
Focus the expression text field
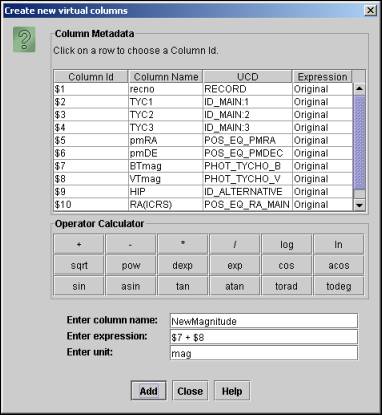pos(264,337)
